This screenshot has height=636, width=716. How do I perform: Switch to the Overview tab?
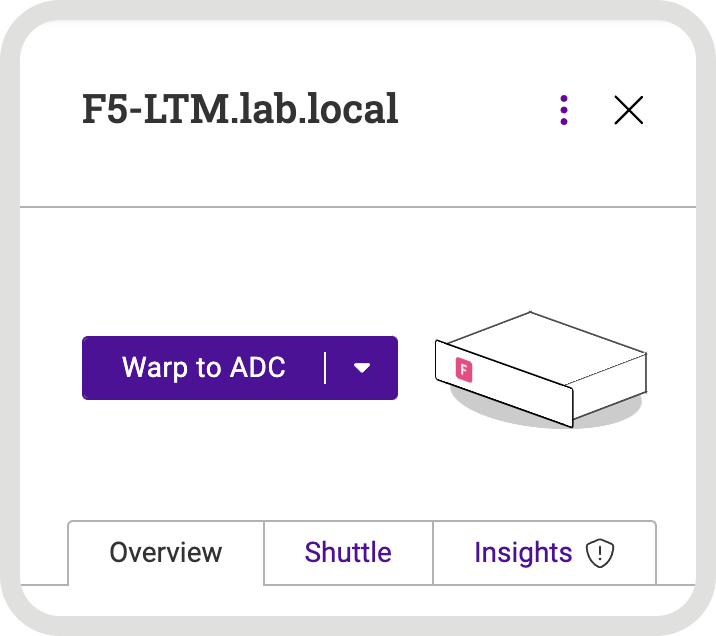(x=166, y=552)
